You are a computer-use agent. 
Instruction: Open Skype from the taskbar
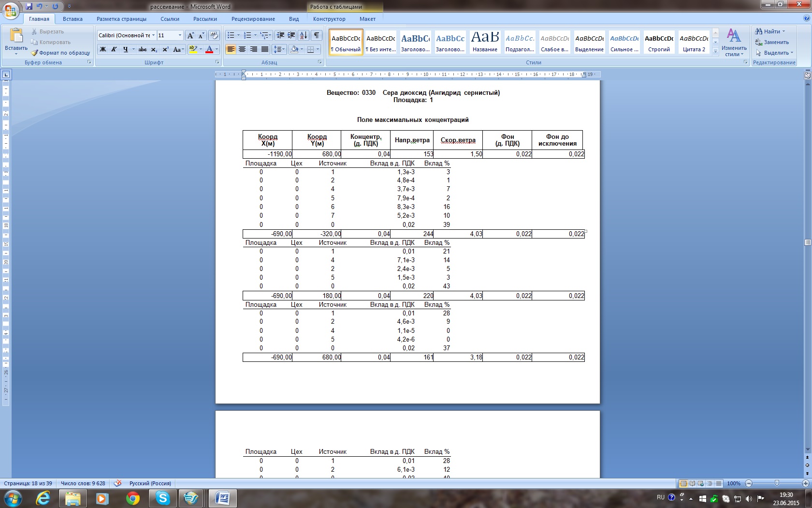pos(163,498)
